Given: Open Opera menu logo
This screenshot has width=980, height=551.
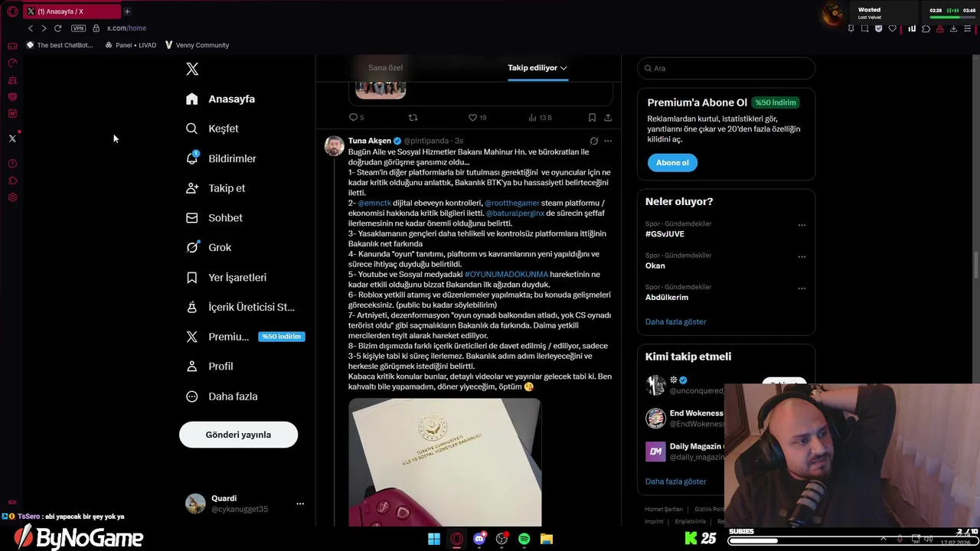Looking at the screenshot, I should (12, 11).
